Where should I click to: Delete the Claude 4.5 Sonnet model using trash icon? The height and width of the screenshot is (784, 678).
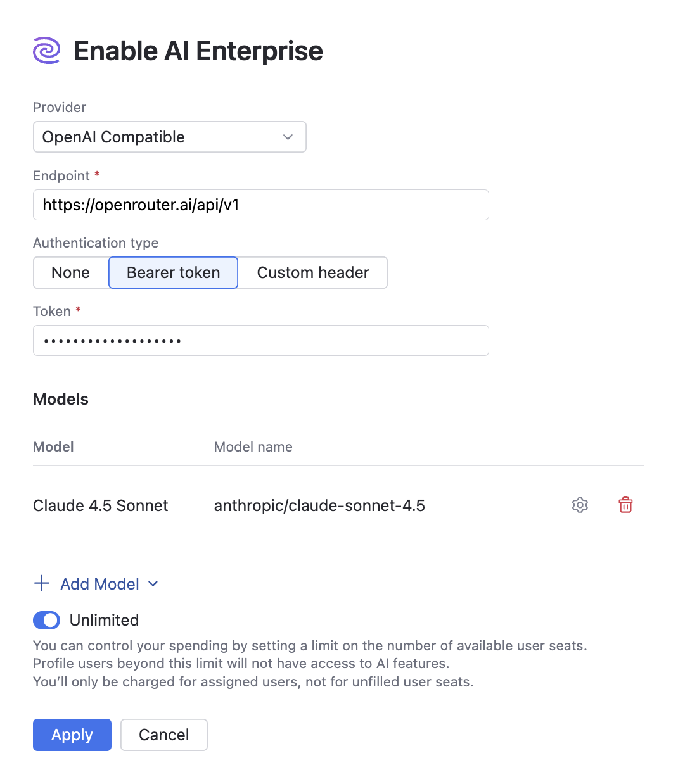(625, 505)
